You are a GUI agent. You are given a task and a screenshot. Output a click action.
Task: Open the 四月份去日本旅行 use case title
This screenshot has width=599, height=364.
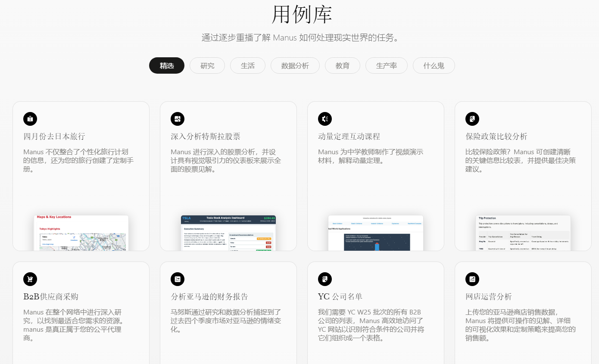click(x=54, y=137)
